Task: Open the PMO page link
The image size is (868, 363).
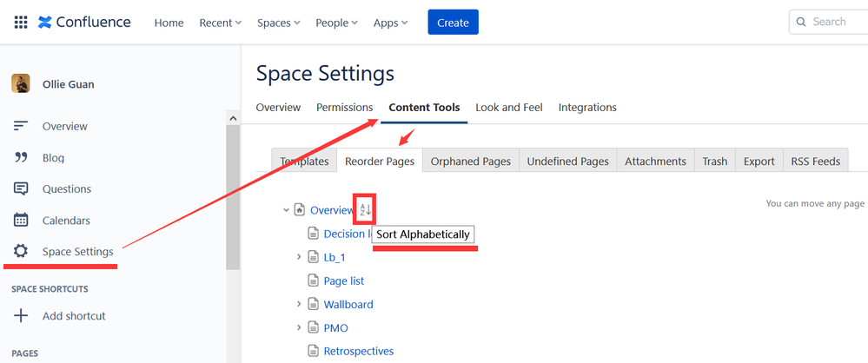Action: pyautogui.click(x=336, y=327)
